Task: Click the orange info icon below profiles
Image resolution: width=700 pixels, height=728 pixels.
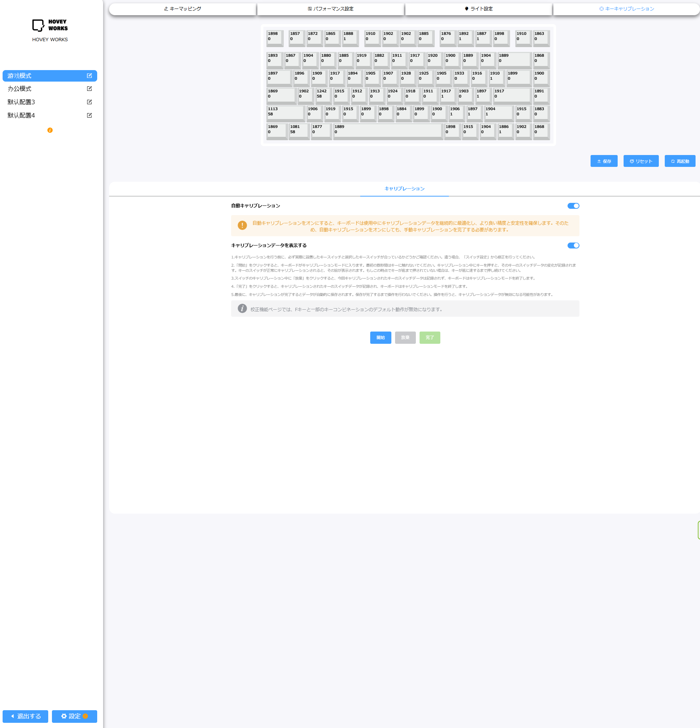Action: (x=50, y=131)
